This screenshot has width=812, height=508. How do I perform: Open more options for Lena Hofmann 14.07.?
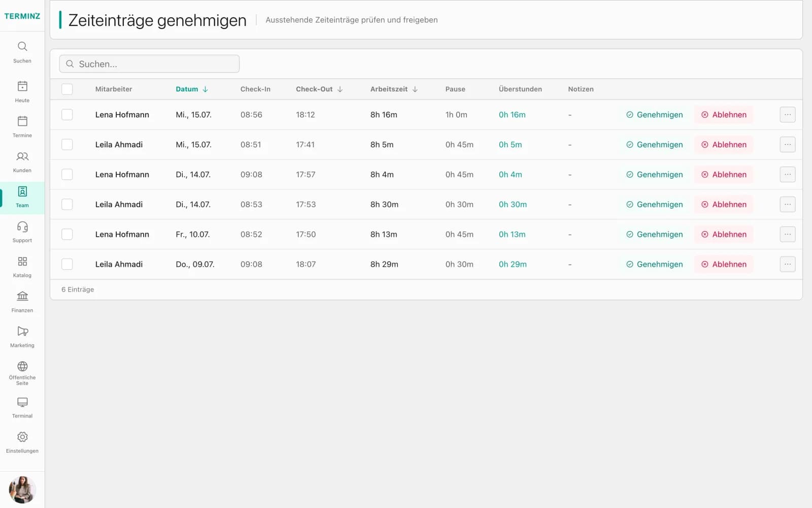(788, 175)
